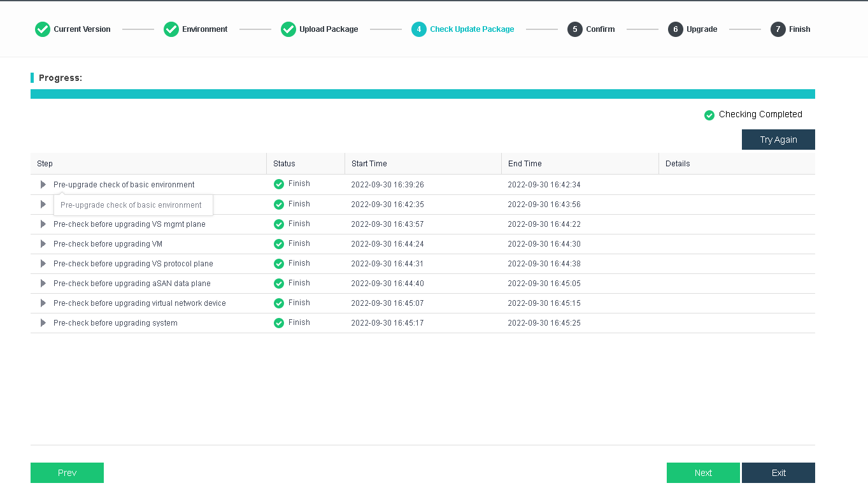868x497 pixels.
Task: Expand Pre-check before upgrading virtual network device
Action: [43, 303]
